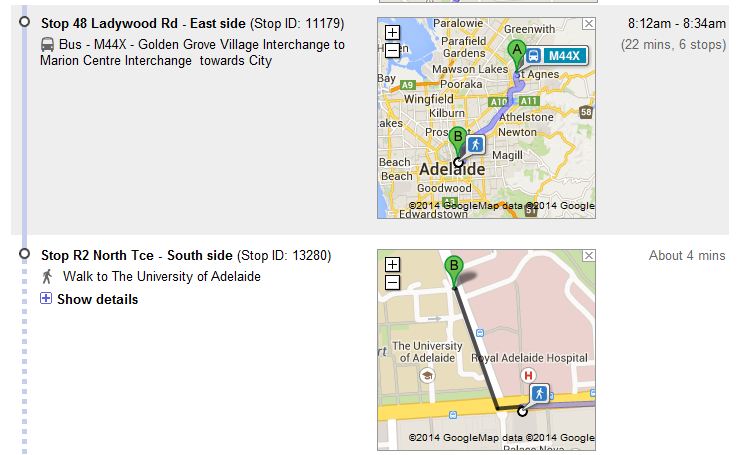Zoom out on the walking map

coord(392,282)
